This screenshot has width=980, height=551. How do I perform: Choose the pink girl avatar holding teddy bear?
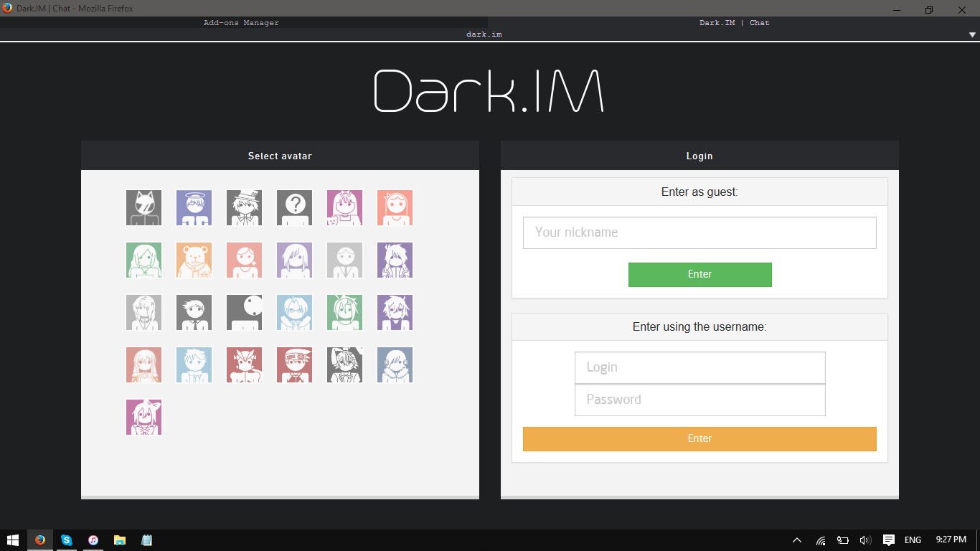[344, 207]
